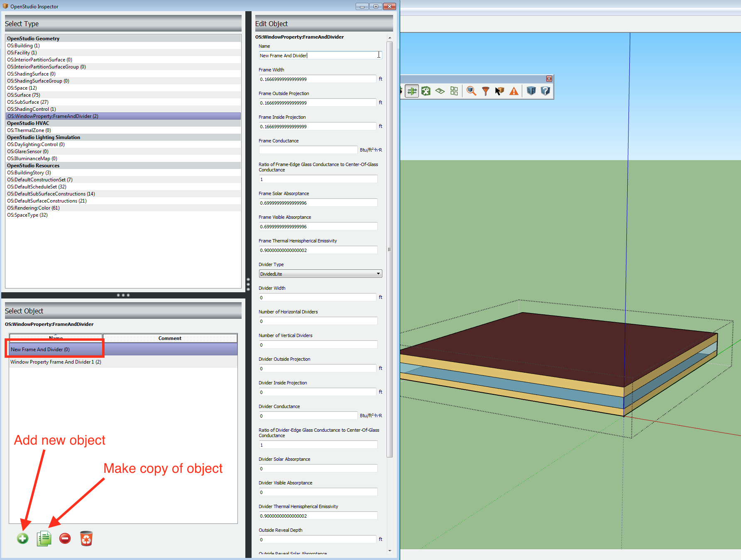741x560 pixels.
Task: Click the Frame Inside Projection field
Action: pyautogui.click(x=318, y=127)
